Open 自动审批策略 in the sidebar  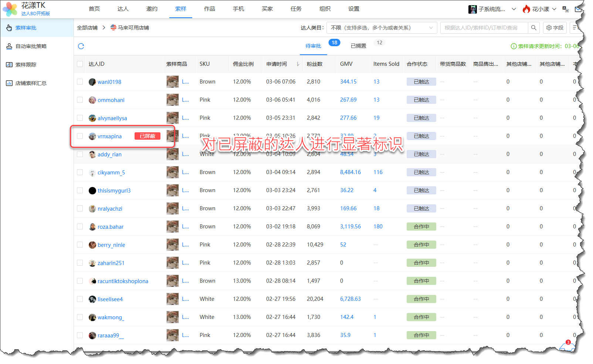click(31, 46)
